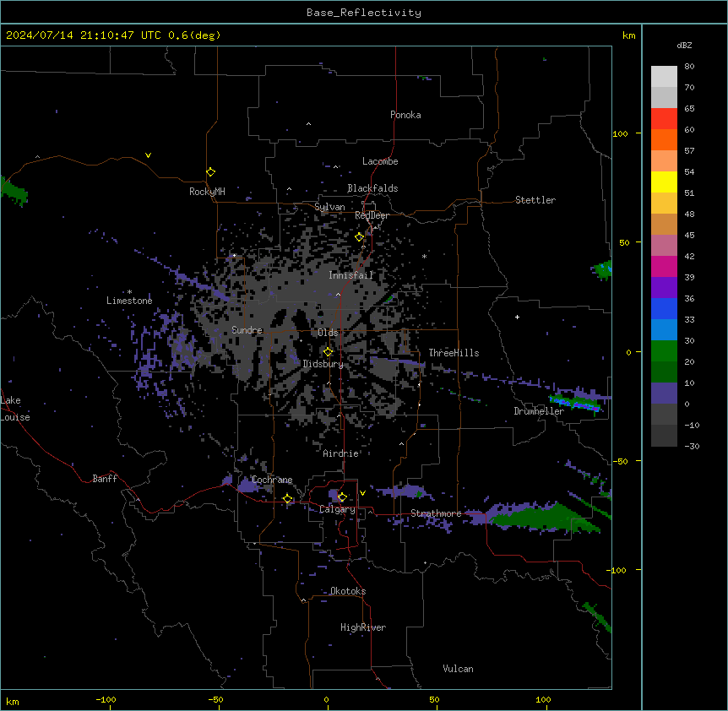The width and height of the screenshot is (728, 711).
Task: Click the asterisk marker above Limestone
Action: (x=129, y=292)
